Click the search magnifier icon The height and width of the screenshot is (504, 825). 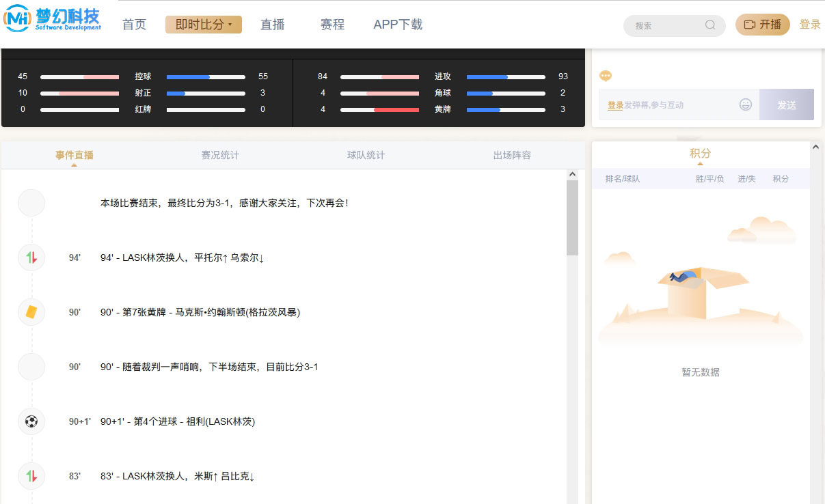point(710,25)
